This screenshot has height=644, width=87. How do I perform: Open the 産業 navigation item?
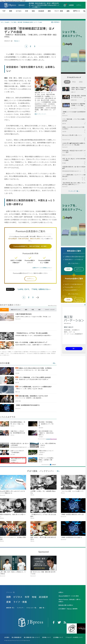(x=49, y=11)
